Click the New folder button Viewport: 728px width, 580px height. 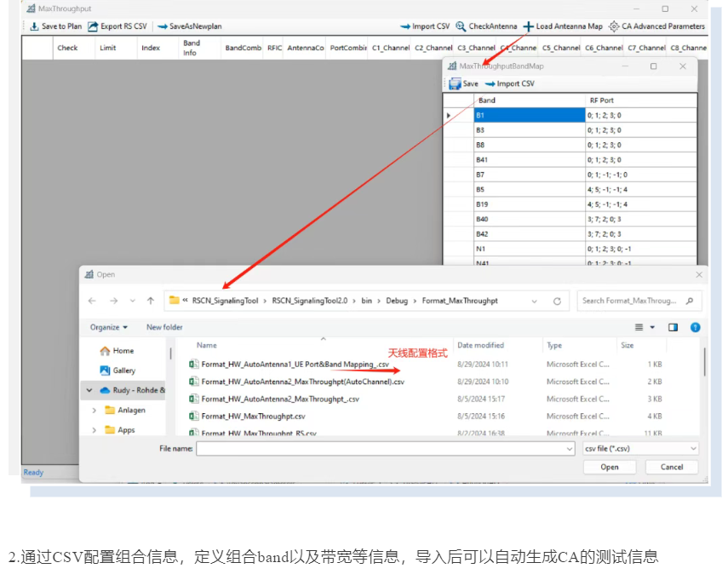tap(164, 327)
